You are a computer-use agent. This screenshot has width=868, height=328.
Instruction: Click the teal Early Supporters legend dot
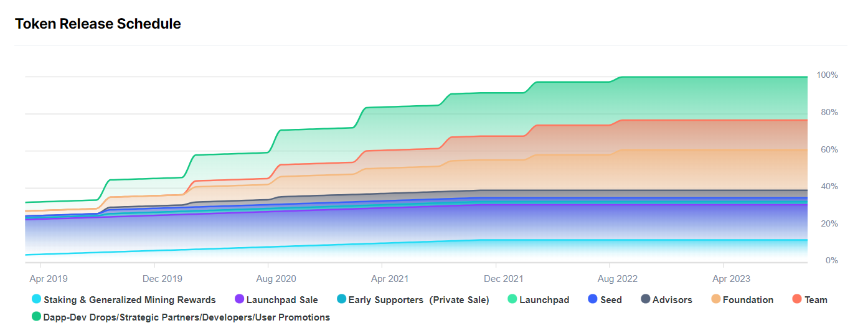(x=341, y=299)
